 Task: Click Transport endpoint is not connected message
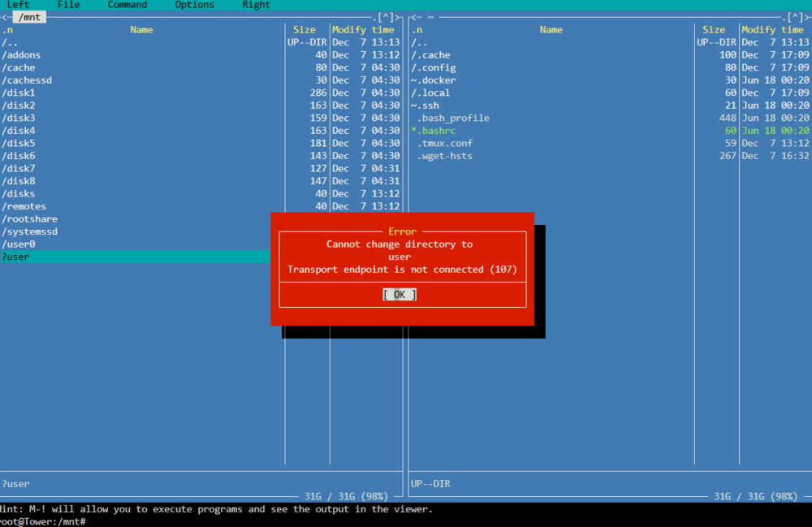[x=403, y=270]
